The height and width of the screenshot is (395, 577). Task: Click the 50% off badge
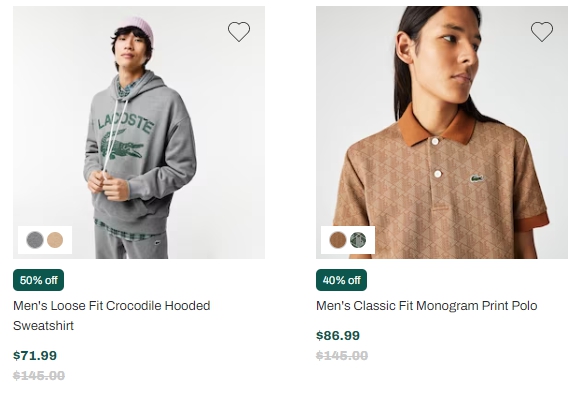pyautogui.click(x=38, y=280)
